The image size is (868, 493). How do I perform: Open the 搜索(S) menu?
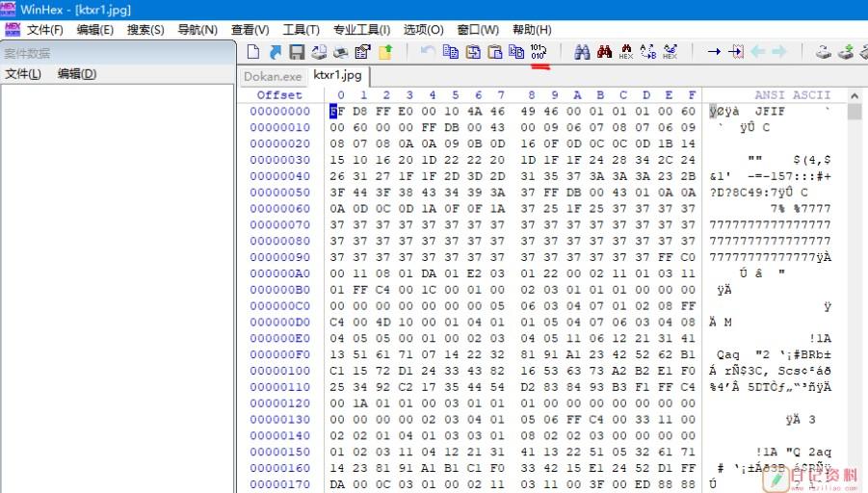pyautogui.click(x=145, y=30)
